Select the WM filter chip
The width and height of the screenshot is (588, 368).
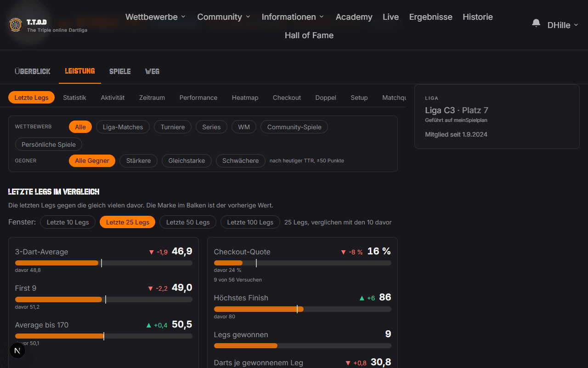pyautogui.click(x=244, y=127)
